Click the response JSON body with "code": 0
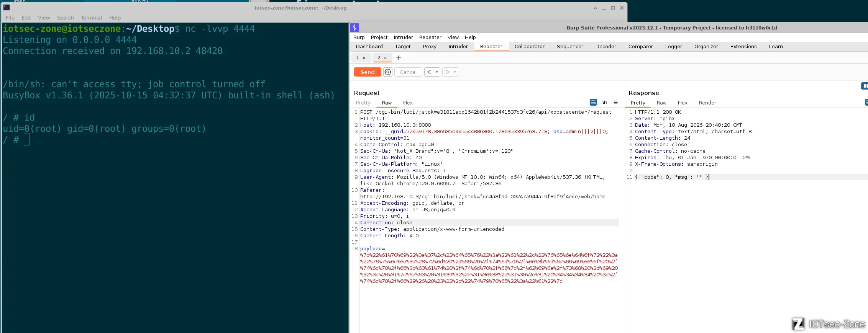Screen dimensions: 868x333 (x=672, y=177)
